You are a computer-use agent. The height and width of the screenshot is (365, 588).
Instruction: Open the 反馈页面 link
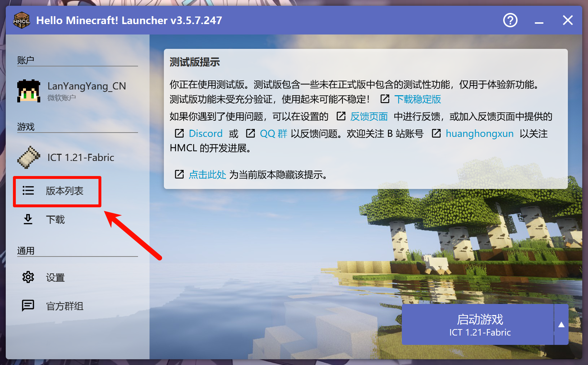(369, 117)
